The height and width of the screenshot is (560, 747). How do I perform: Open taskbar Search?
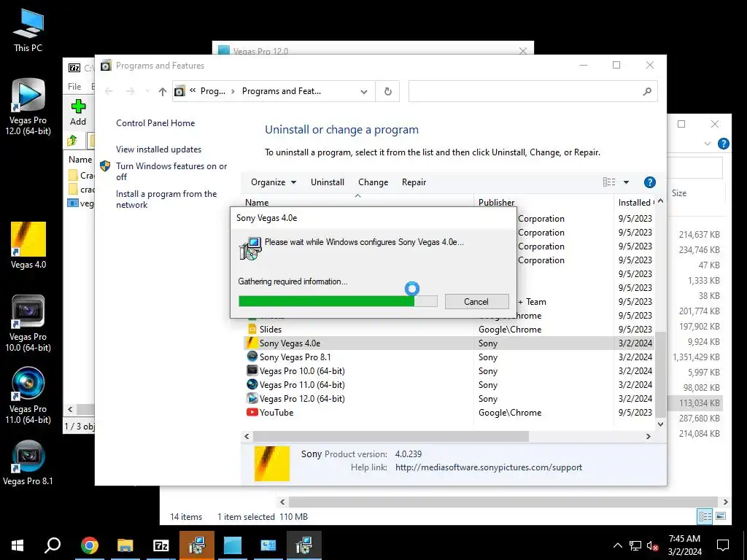[x=53, y=545]
